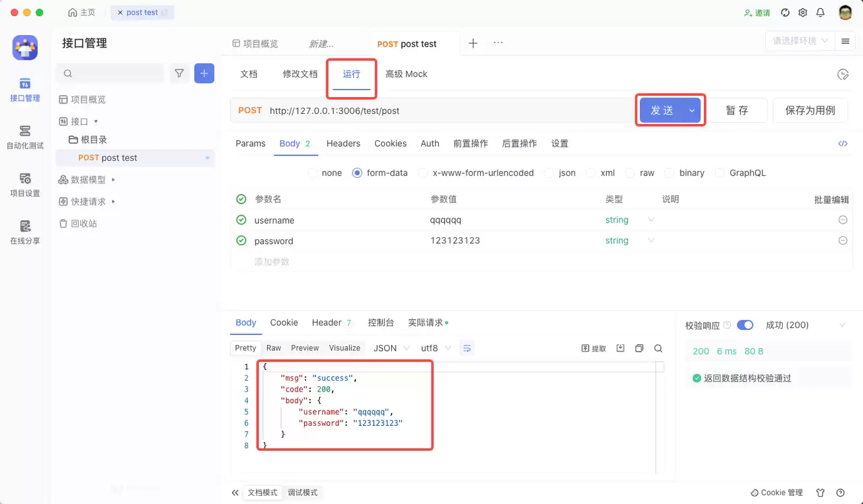
Task: Switch to 调试模式
Action: point(303,493)
